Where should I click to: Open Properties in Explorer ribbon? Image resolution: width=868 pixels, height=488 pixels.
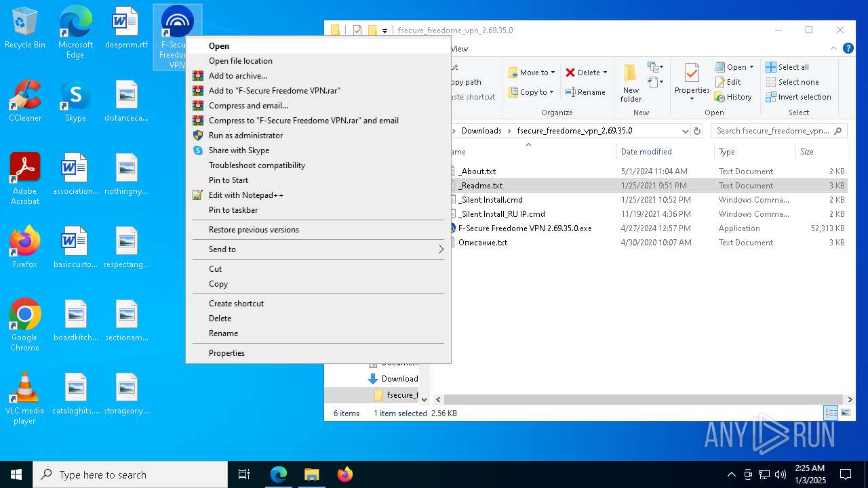[692, 83]
